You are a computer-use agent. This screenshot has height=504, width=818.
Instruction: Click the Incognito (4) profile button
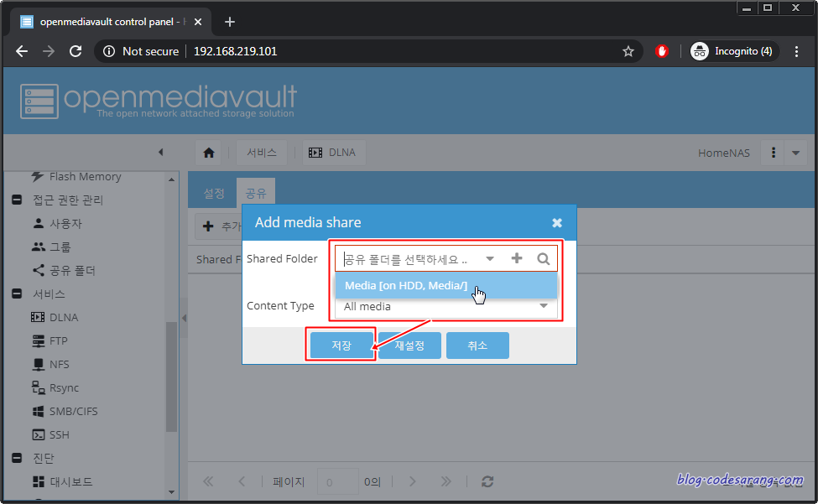[734, 51]
